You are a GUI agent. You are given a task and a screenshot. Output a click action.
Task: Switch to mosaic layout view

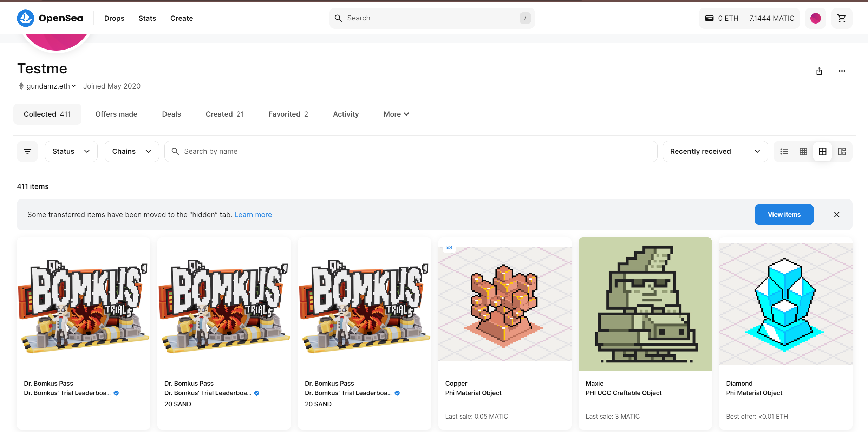[842, 151]
